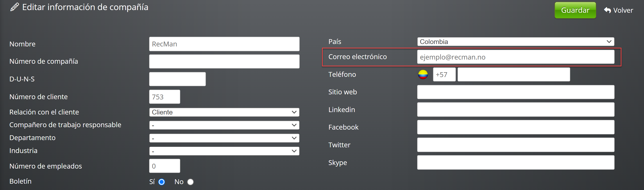The width and height of the screenshot is (644, 190).
Task: Select No for Boletín
Action: (190, 182)
